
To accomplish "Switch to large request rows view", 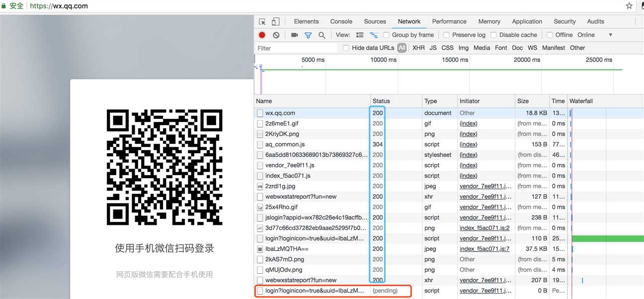I will [360, 35].
